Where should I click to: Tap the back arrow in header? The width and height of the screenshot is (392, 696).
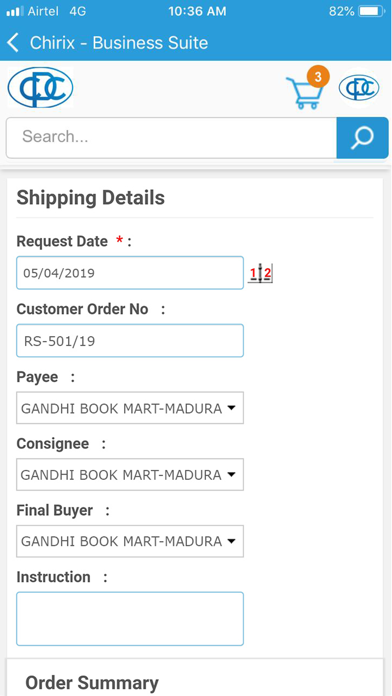click(13, 43)
